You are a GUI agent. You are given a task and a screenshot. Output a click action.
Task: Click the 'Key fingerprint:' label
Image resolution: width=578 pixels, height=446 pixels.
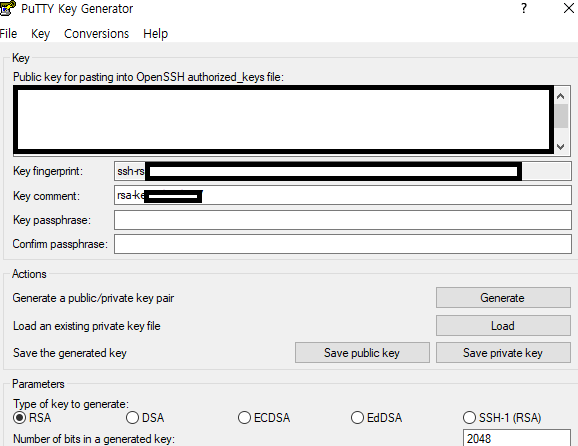point(48,171)
